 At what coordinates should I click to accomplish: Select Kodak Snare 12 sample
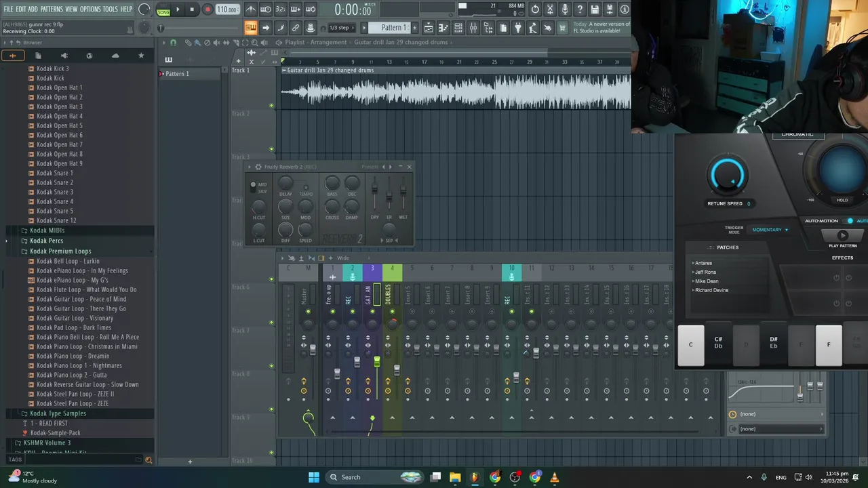pos(56,220)
